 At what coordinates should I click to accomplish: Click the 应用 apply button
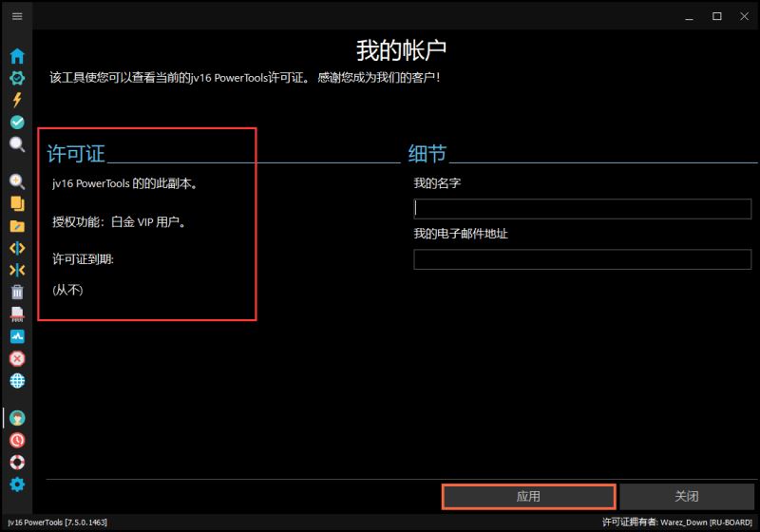pyautogui.click(x=528, y=497)
